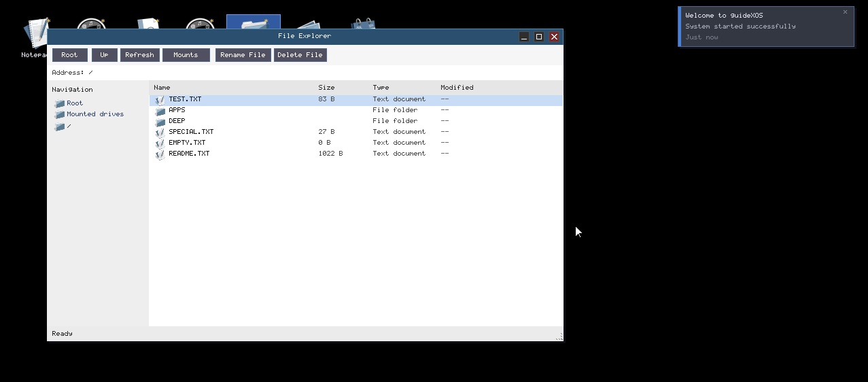Select the README.TXT file name
Viewport: 868px width, 382px height.
pyautogui.click(x=189, y=154)
